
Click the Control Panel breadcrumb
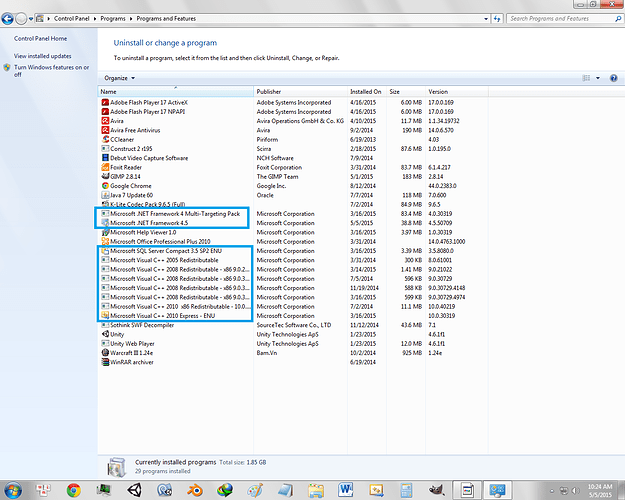coord(71,19)
